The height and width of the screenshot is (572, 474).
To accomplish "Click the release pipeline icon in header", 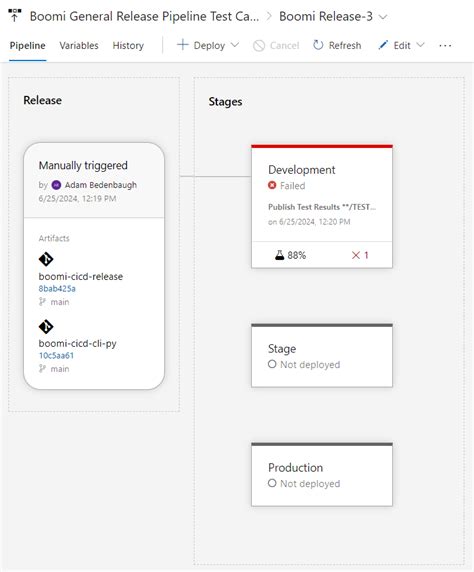I will [x=15, y=15].
